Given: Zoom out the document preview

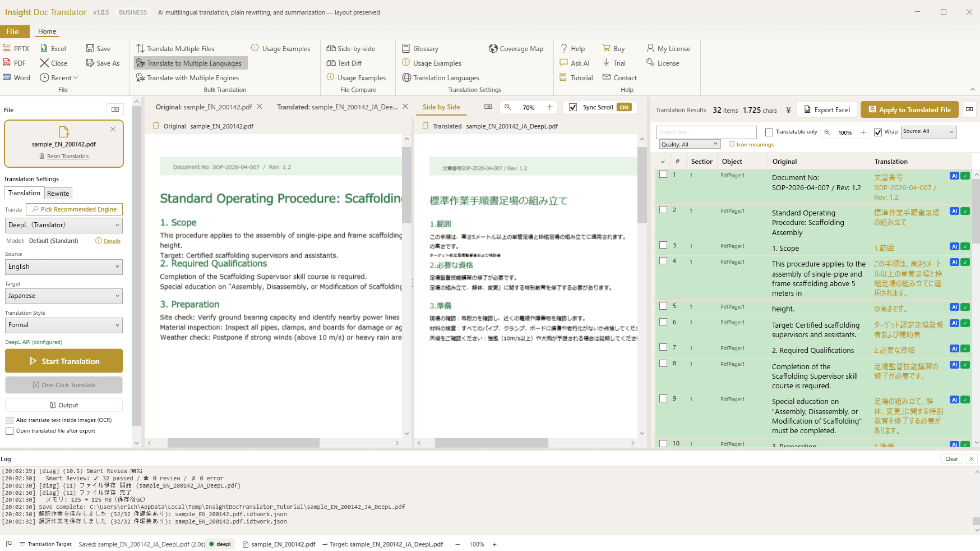Looking at the screenshot, I should 507,107.
